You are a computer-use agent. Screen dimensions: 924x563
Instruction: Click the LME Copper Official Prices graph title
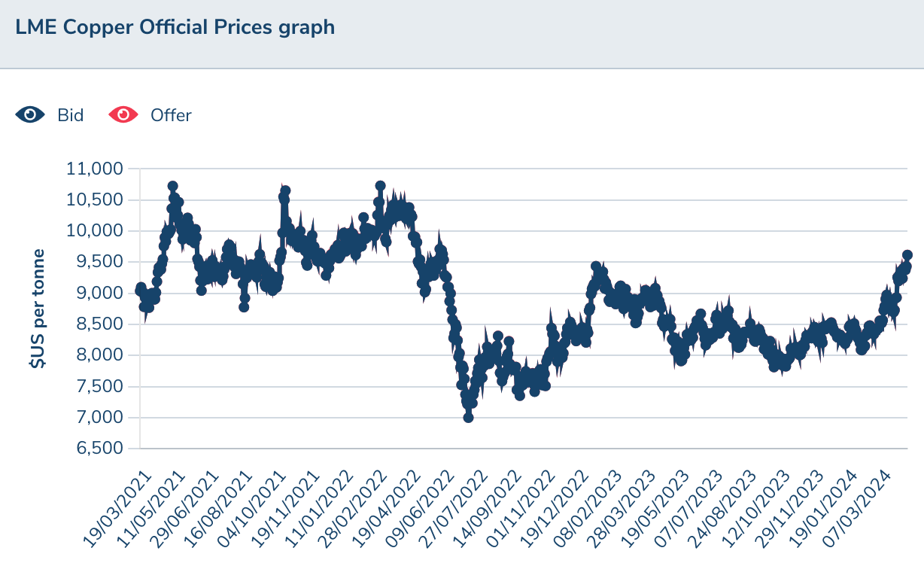click(x=175, y=27)
